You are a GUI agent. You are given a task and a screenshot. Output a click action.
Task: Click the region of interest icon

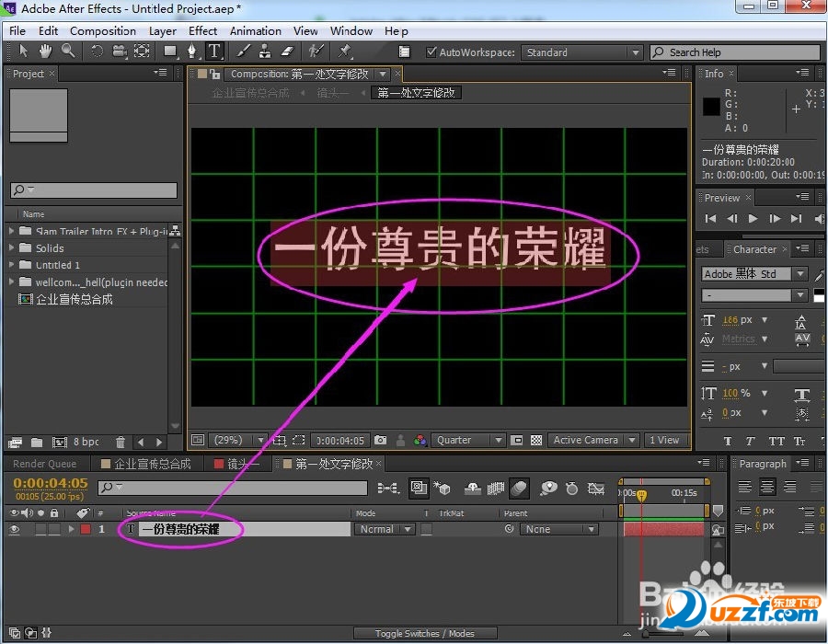pyautogui.click(x=299, y=440)
